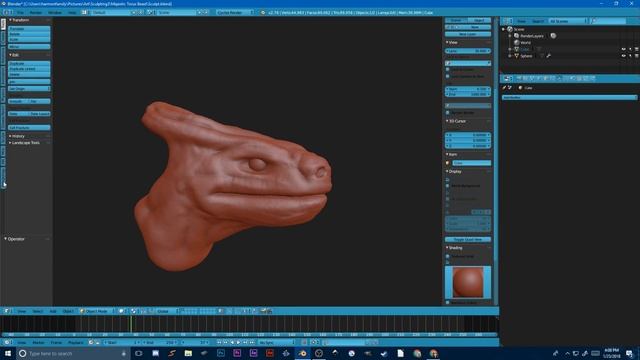Toggle Backface Culling checkbox below matcap
The height and width of the screenshot is (360, 640).
coord(448,302)
